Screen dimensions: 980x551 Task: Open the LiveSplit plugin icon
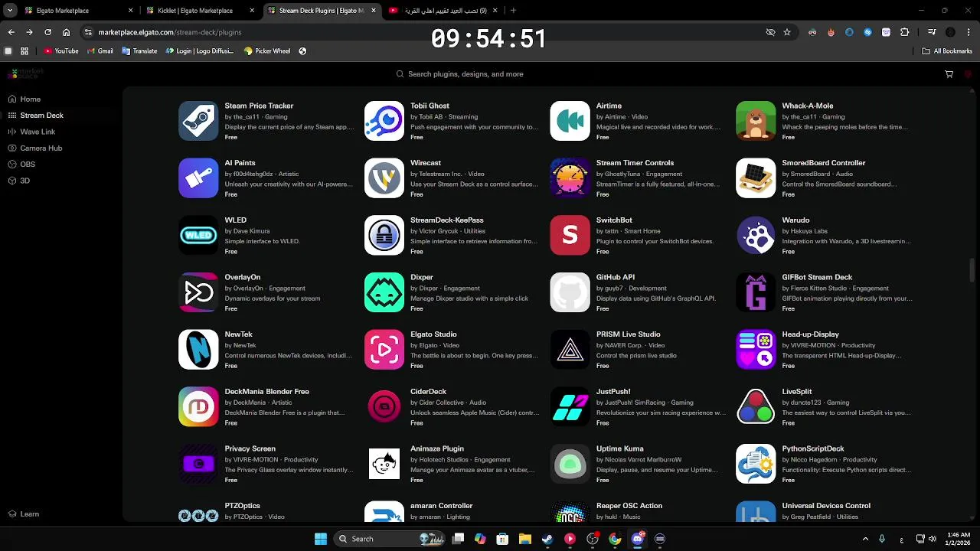point(756,406)
